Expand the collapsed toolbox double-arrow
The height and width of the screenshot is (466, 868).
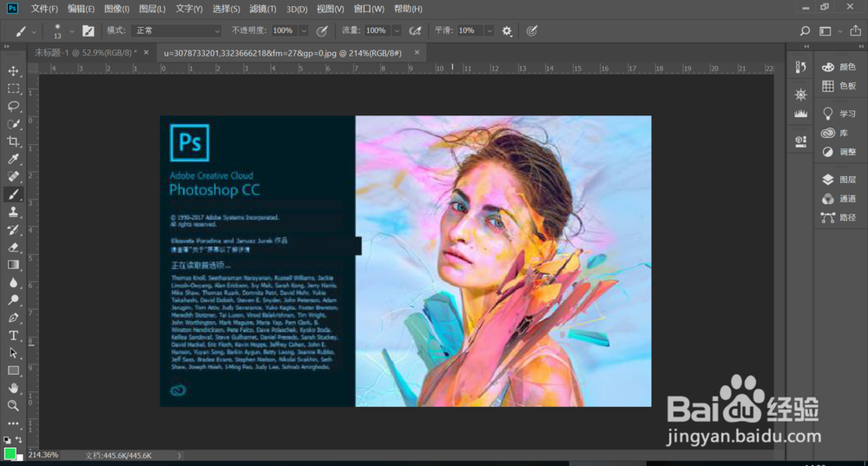tap(7, 47)
